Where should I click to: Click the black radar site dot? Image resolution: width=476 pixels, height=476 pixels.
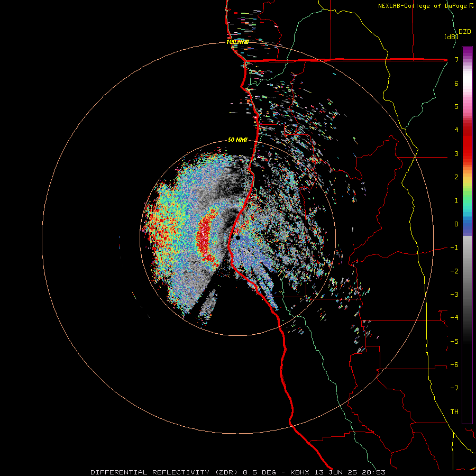click(237, 237)
